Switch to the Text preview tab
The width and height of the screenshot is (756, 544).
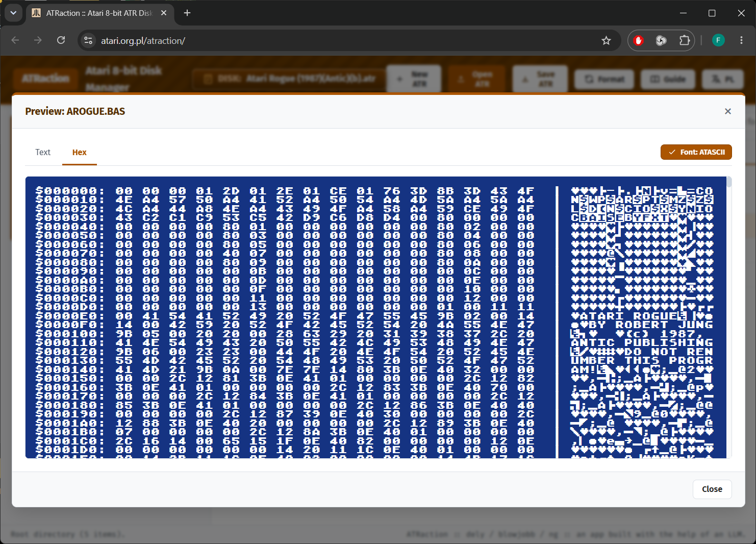43,152
